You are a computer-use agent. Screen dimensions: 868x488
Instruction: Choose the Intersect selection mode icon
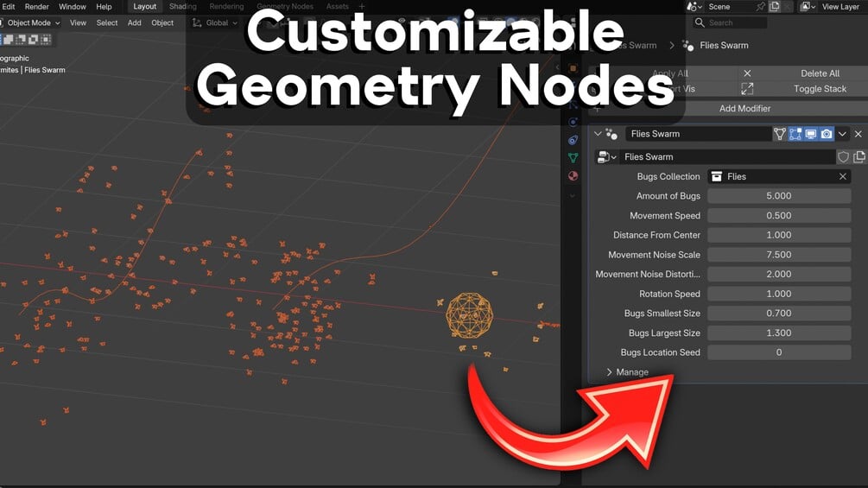[x=46, y=39]
